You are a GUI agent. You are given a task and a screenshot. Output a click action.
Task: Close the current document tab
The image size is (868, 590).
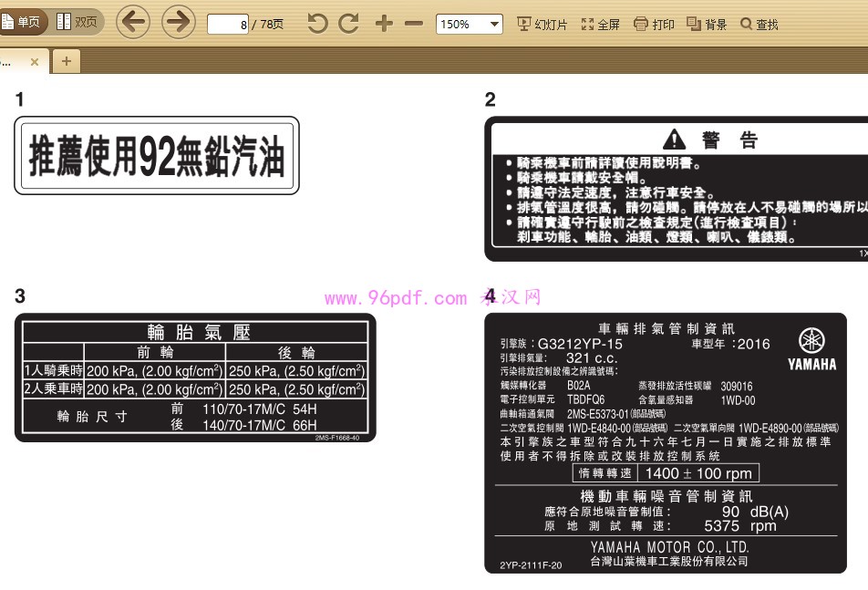(x=35, y=62)
